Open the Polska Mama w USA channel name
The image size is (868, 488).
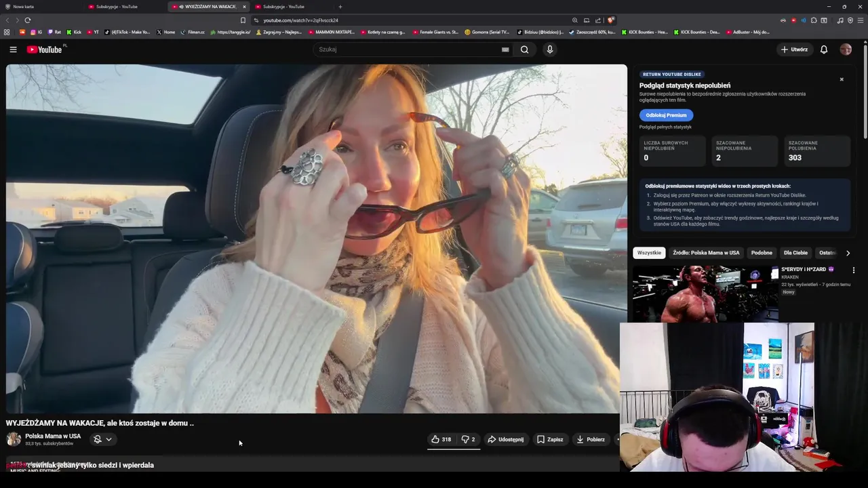(x=53, y=436)
